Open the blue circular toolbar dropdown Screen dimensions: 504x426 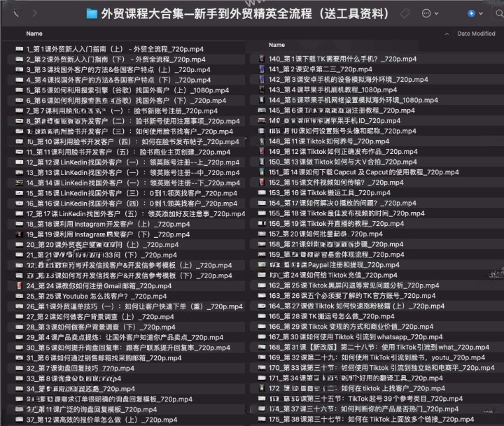[x=472, y=13]
